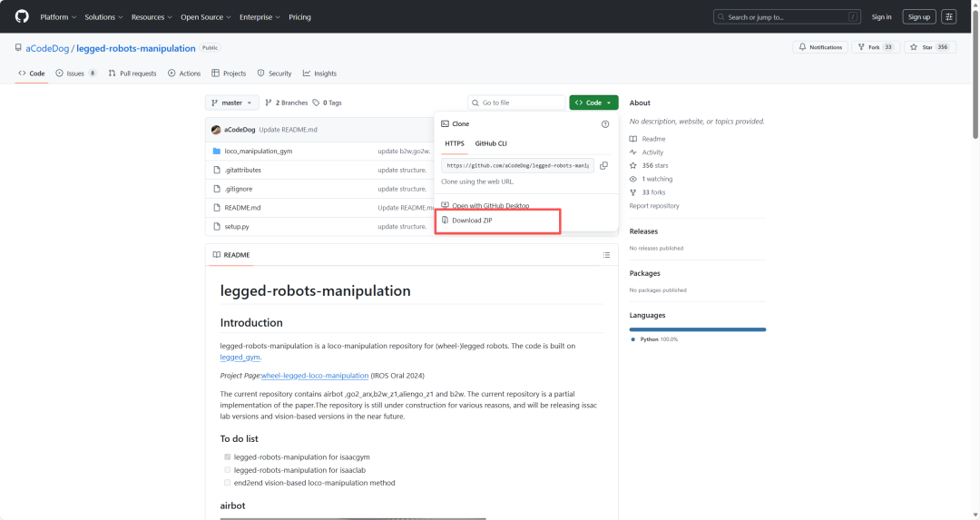Toggle legged-robots-manipulation for isaaclab checkbox
The width and height of the screenshot is (980, 520).
pos(228,470)
